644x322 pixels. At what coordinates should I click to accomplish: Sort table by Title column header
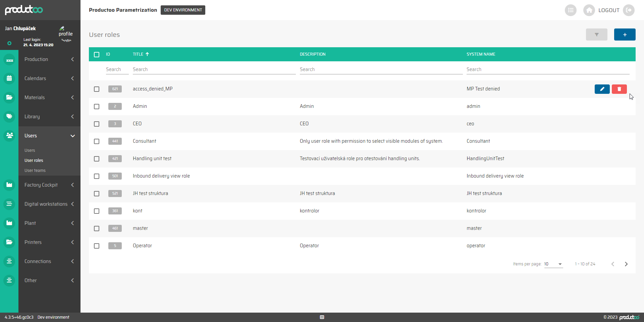tap(138, 54)
